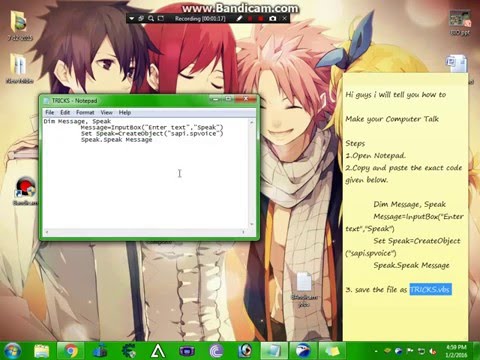Screen dimensions: 480x360
Task: Open the Help menu in Notepad
Action: tap(125, 112)
